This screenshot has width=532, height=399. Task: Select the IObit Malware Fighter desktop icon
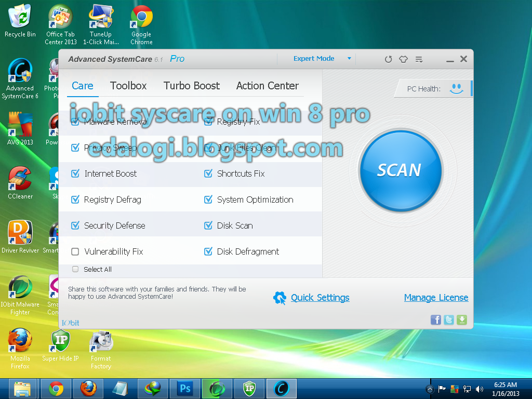(x=20, y=295)
